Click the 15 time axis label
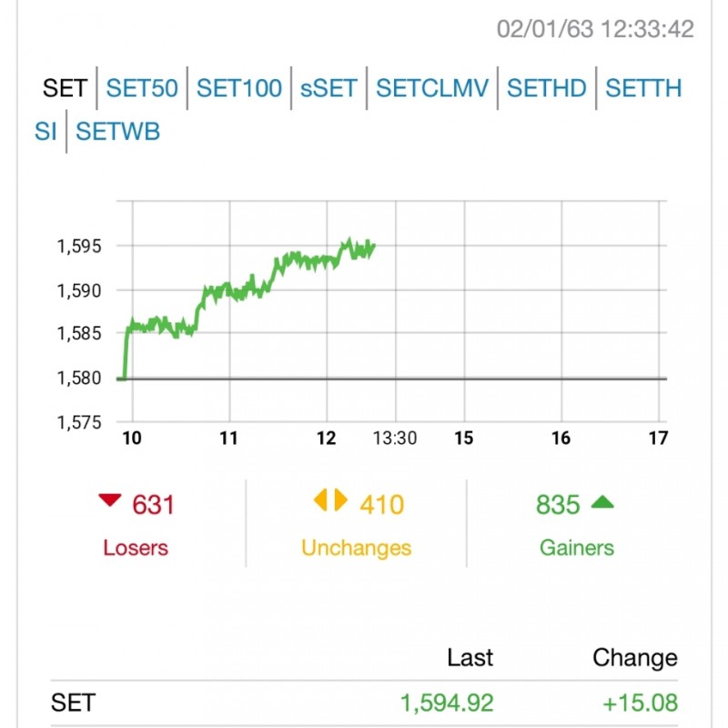The height and width of the screenshot is (728, 728). click(x=464, y=438)
